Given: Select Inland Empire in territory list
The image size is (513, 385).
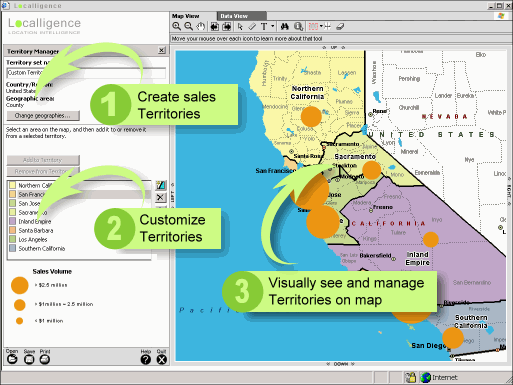Looking at the screenshot, I should pos(35,221).
